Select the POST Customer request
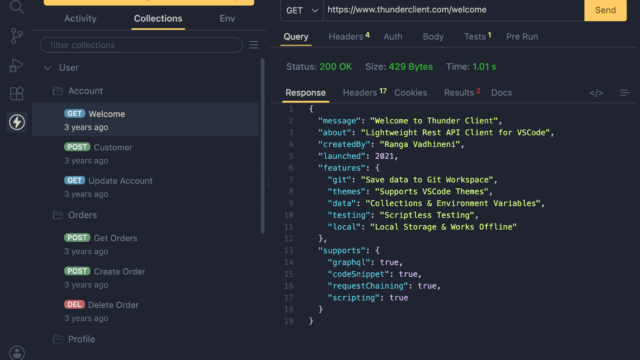This screenshot has width=640, height=360. [145, 153]
